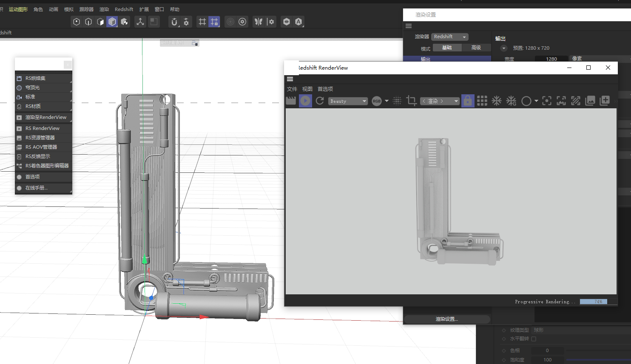Open 窗口 menu in main menu bar
This screenshot has height=364, width=631.
coord(159,9)
